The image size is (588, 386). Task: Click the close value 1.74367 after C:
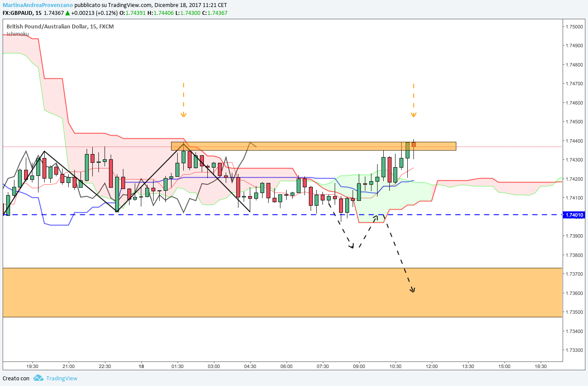point(217,13)
